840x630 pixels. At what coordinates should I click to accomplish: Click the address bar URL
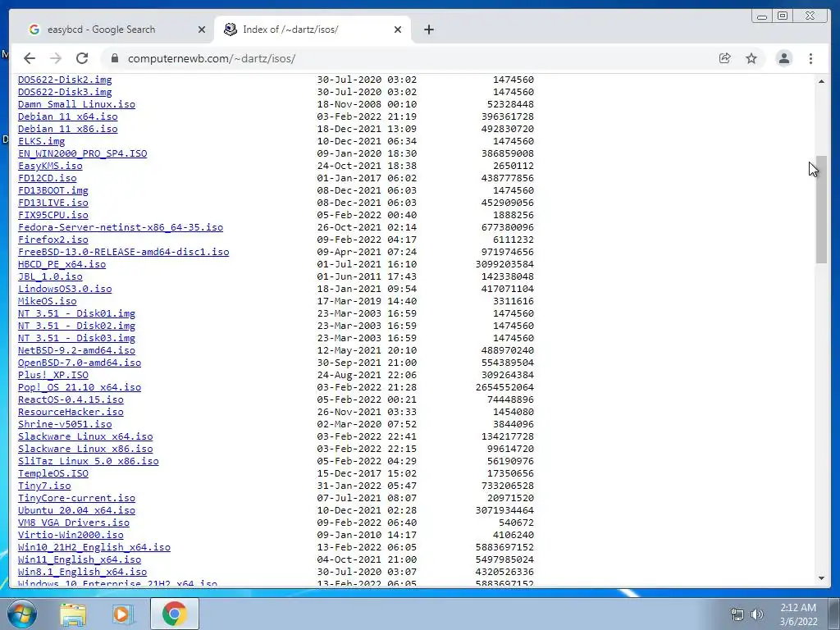[x=212, y=58]
